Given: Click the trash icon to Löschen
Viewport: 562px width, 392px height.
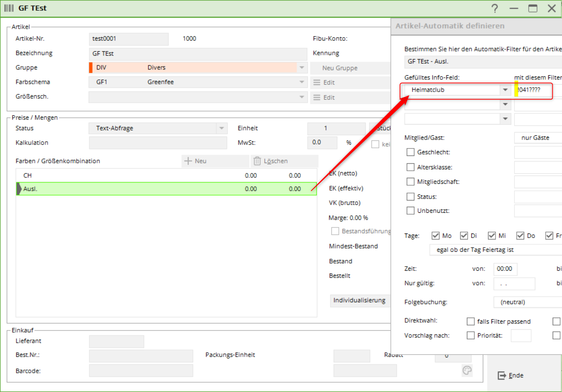Looking at the screenshot, I should pos(257,161).
